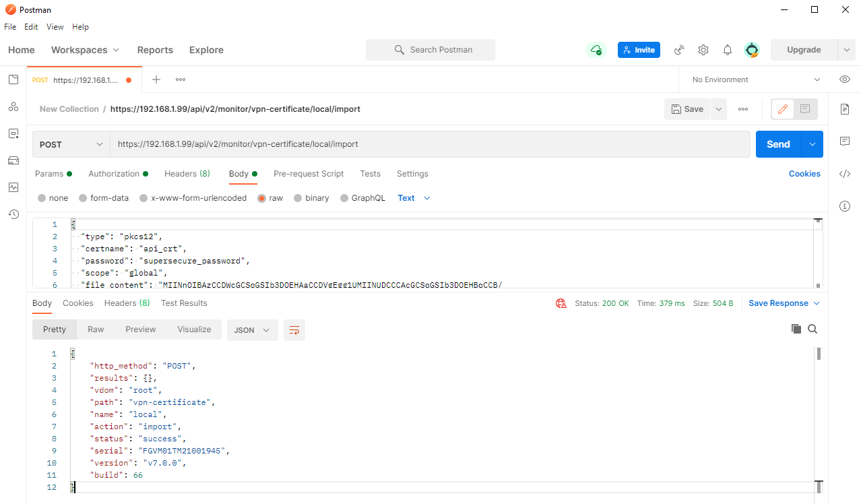The width and height of the screenshot is (861, 504).
Task: Open the JSON response format dropdown
Action: click(252, 329)
